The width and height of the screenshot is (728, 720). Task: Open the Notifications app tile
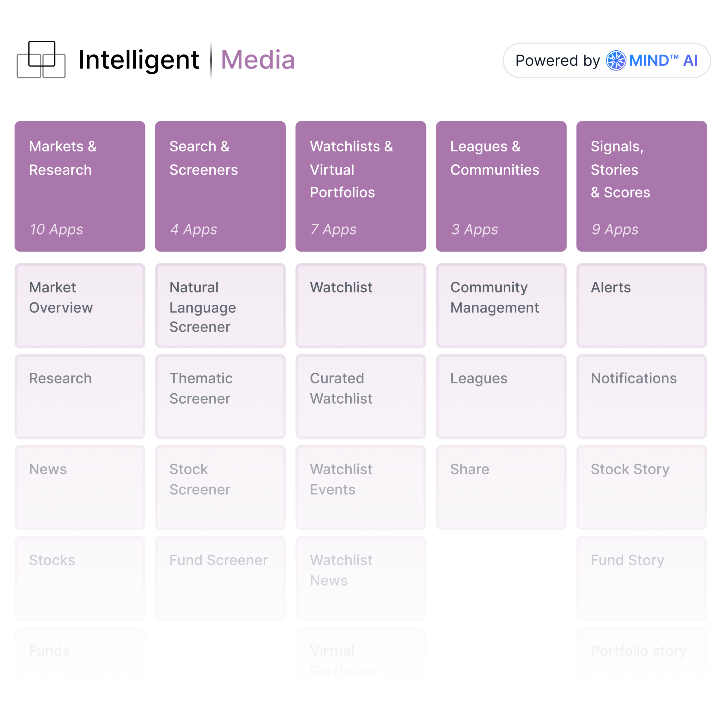coord(641,396)
